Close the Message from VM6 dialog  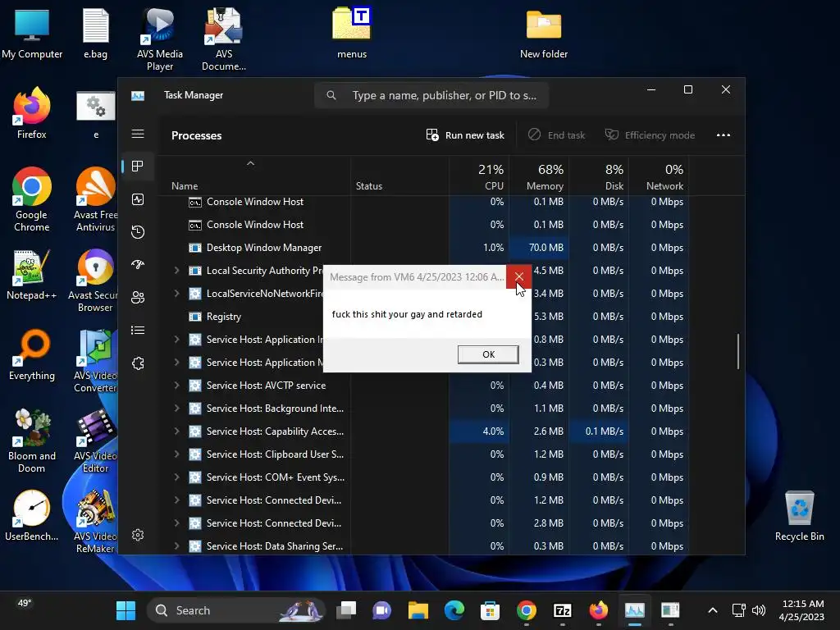[518, 276]
